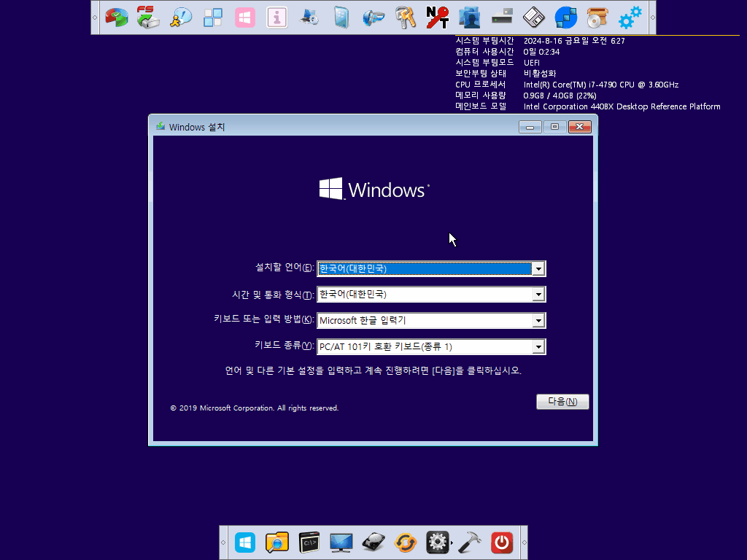
Task: Click the '440BX Desktop Reference Platform' motherboard text
Action: [656, 106]
